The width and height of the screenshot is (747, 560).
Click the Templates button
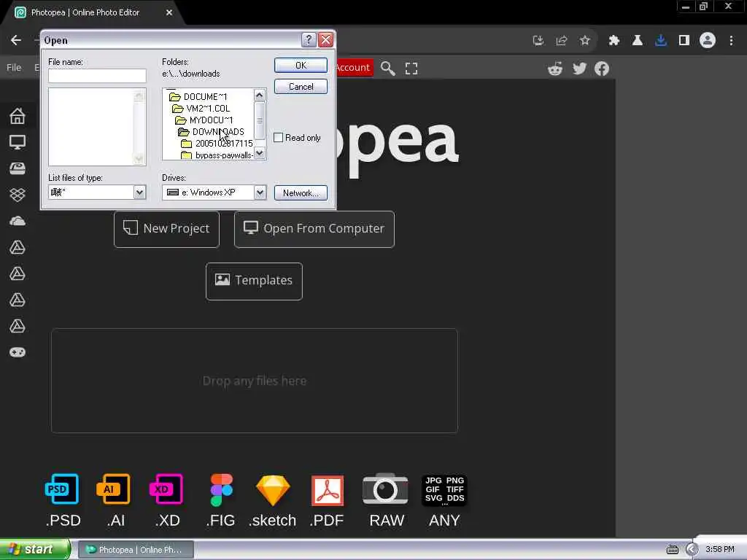(254, 281)
